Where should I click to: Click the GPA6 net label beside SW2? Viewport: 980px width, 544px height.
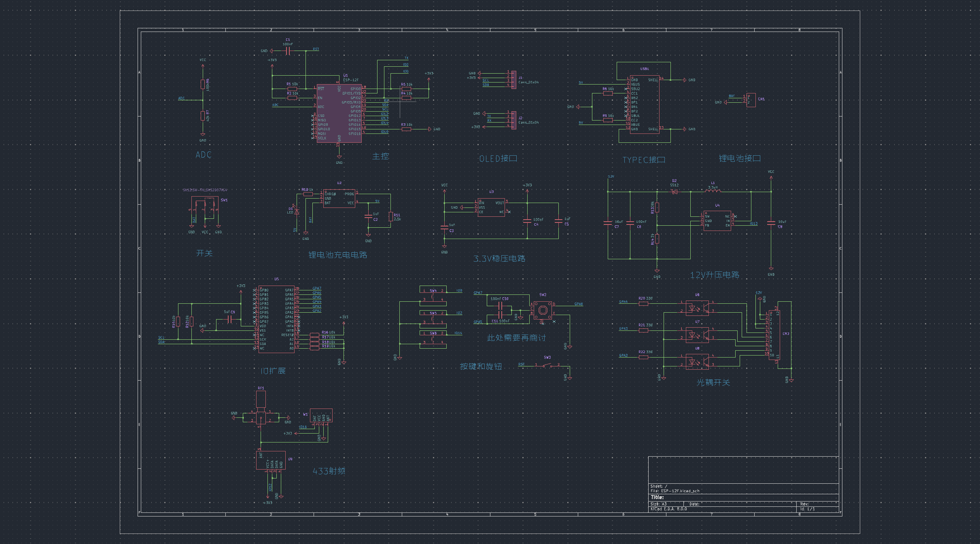click(x=579, y=304)
